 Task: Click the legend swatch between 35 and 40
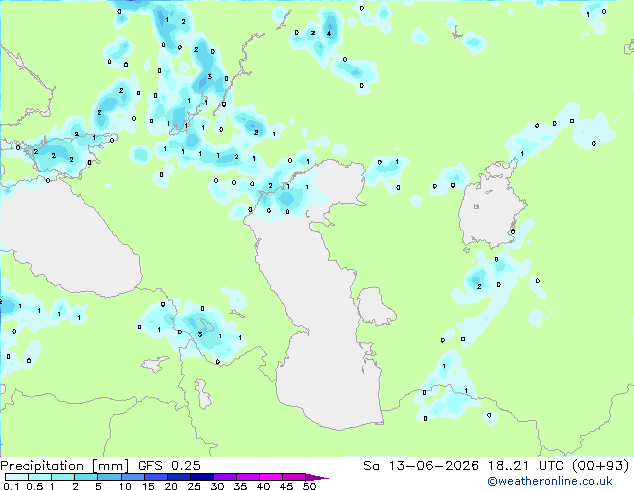[248, 477]
